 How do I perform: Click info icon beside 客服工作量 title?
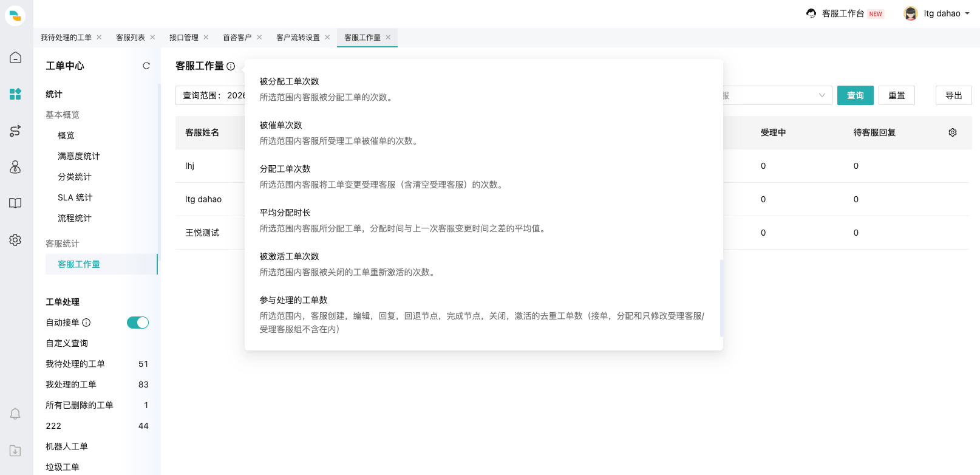coord(231,66)
